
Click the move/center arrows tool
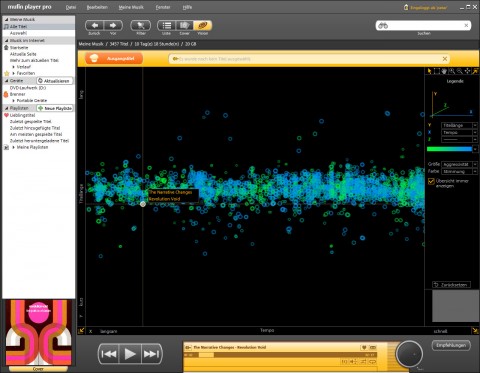pos(467,71)
